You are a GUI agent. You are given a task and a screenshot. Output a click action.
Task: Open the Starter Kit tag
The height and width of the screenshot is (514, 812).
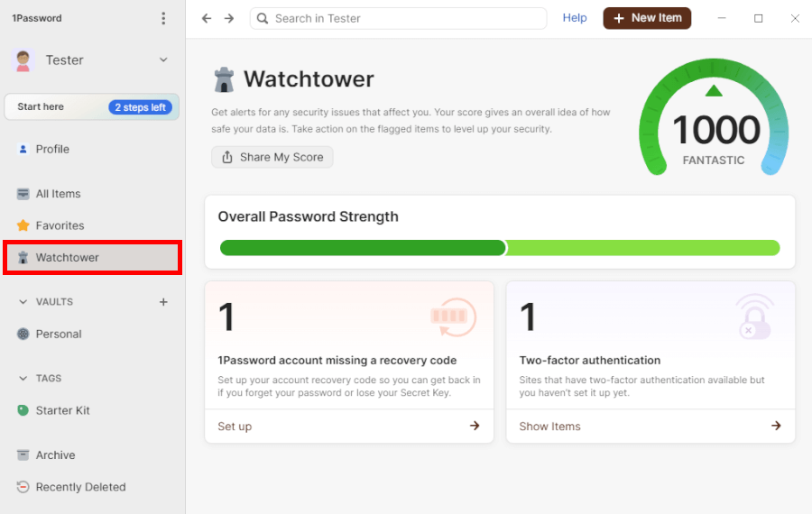coord(93,410)
